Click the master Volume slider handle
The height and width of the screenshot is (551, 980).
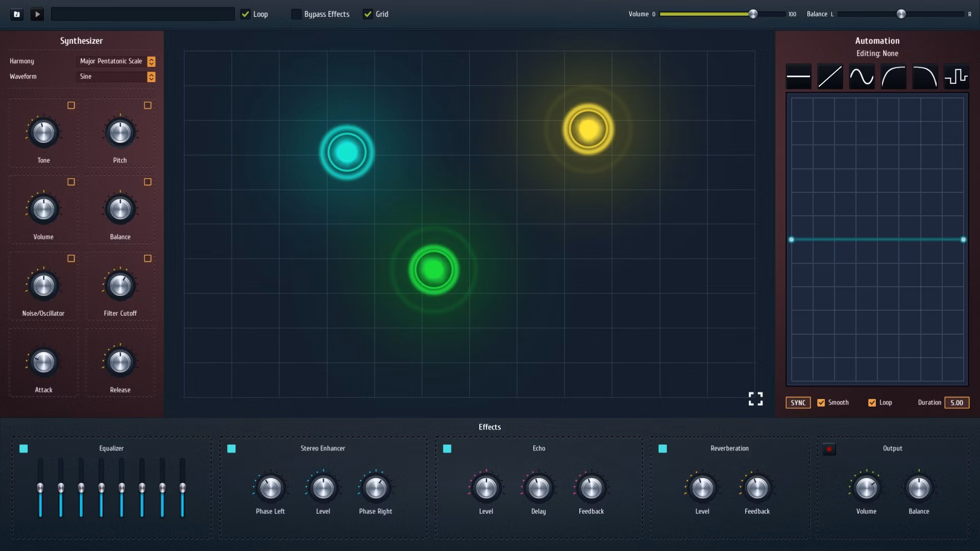(x=753, y=14)
